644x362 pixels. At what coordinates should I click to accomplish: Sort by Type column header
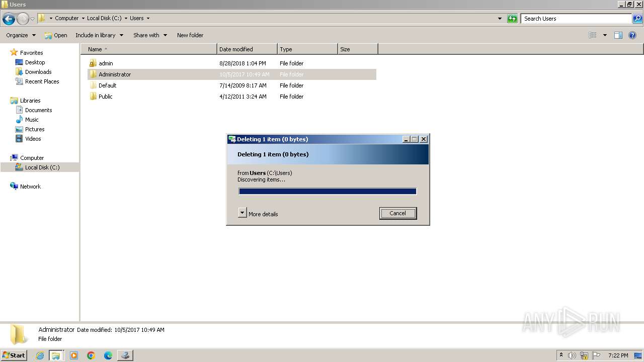307,49
